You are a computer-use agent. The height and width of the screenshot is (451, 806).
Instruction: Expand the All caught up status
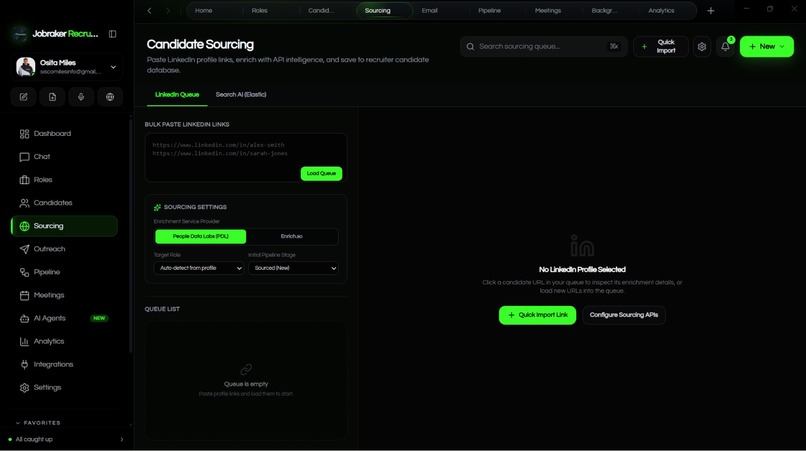(x=67, y=440)
